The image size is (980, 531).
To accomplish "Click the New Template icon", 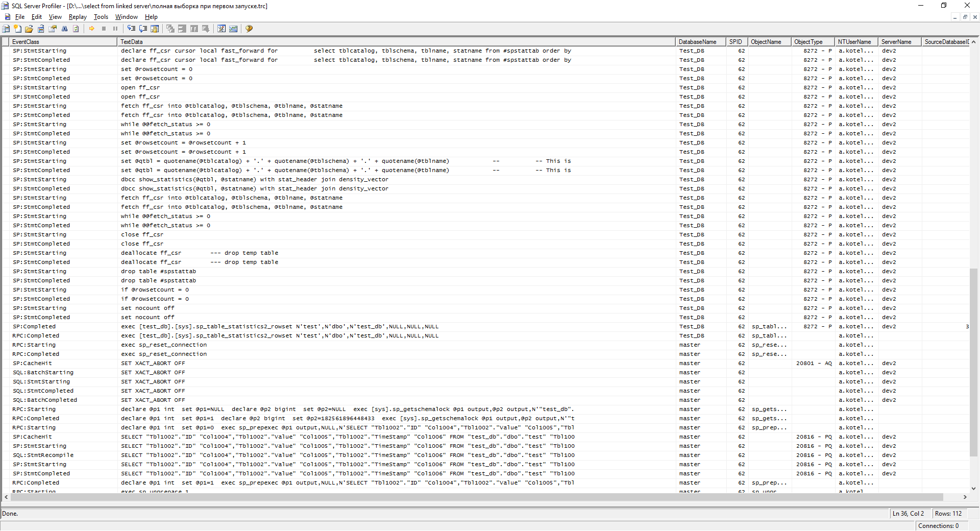I will (18, 29).
